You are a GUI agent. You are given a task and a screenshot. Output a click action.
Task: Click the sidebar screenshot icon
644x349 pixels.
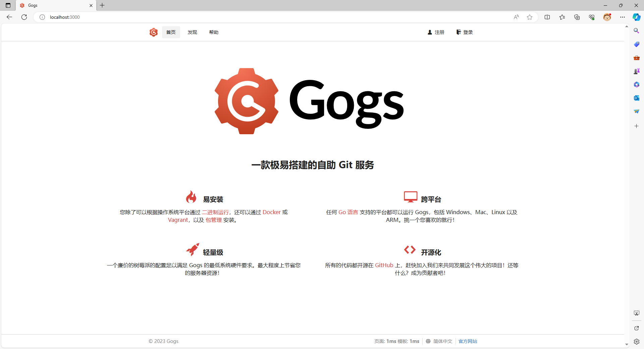click(636, 313)
